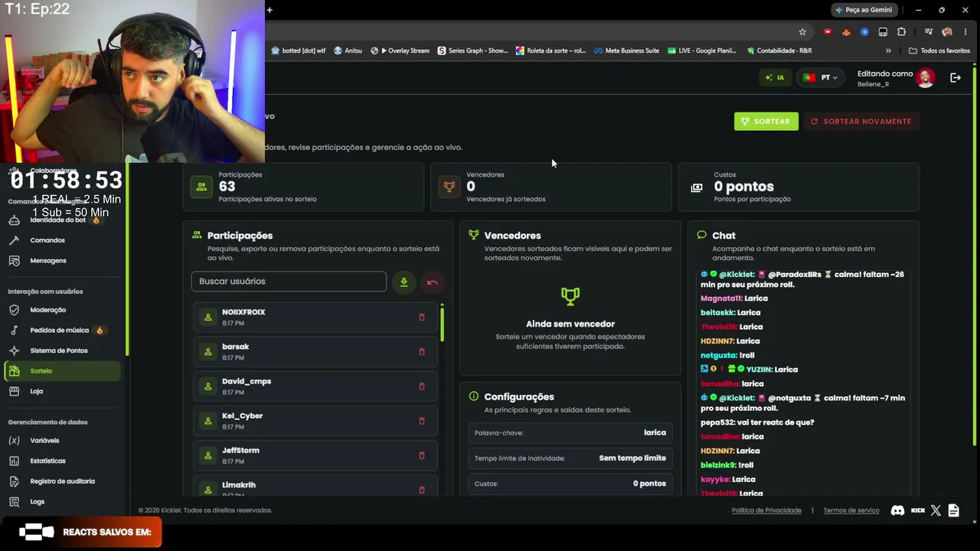Open the Roleta da sorte bookmark
Screen dimensions: 980x551
coord(550,51)
